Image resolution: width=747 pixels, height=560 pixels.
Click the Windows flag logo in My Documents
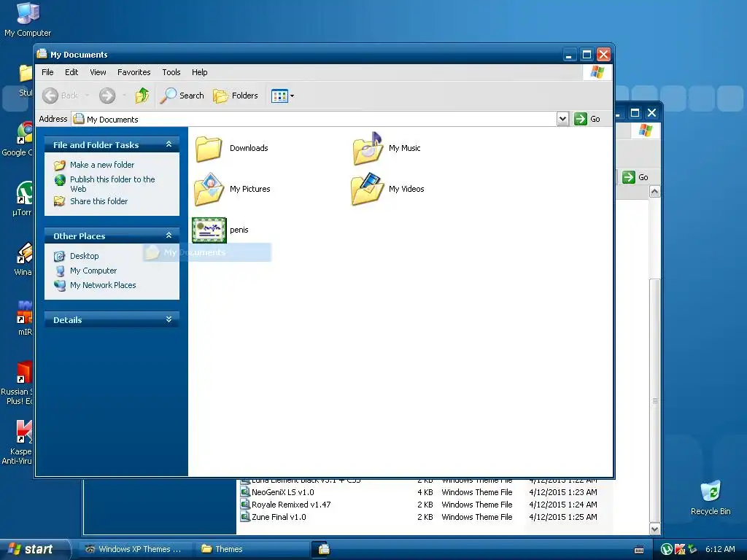coord(597,72)
